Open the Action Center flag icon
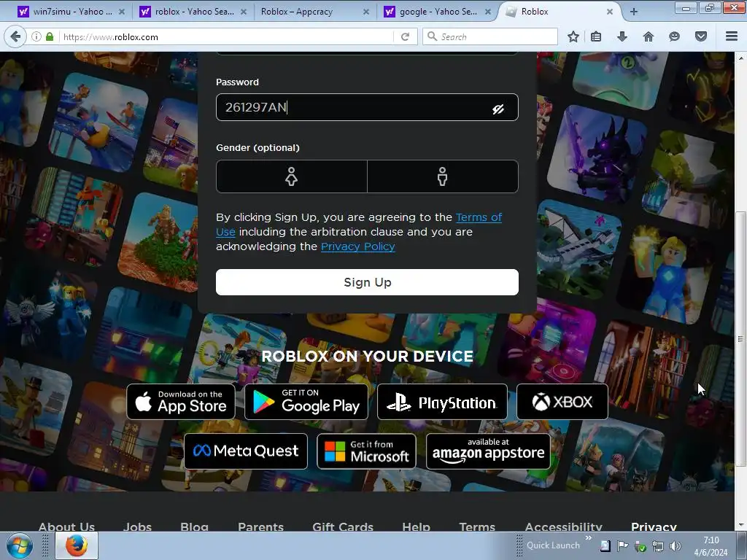This screenshot has height=560, width=747. click(x=622, y=546)
